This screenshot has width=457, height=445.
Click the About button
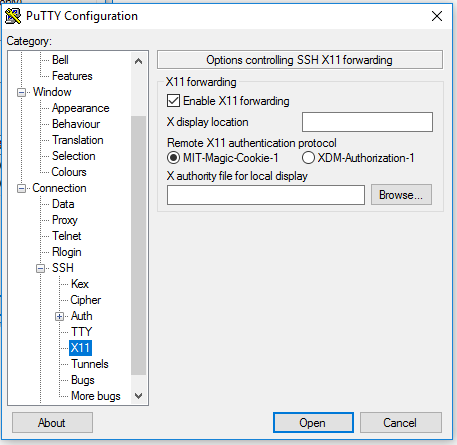[52, 423]
